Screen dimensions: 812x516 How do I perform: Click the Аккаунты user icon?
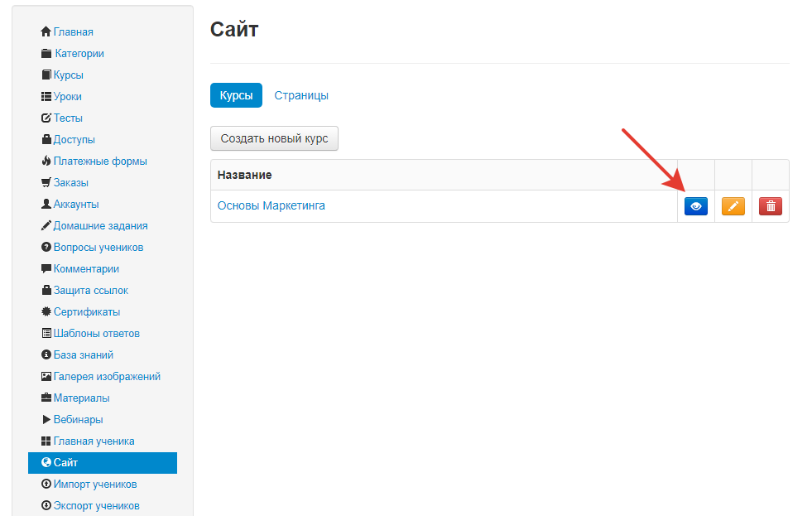coord(46,204)
